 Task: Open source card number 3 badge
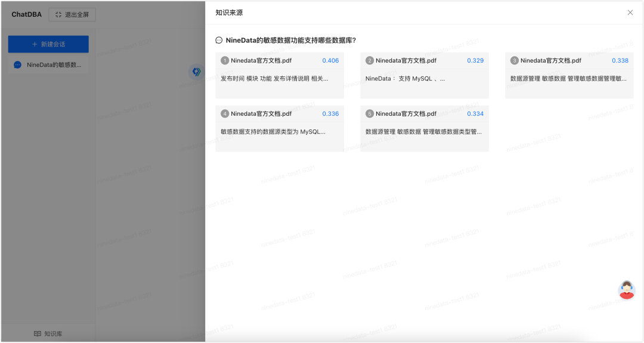click(x=514, y=60)
